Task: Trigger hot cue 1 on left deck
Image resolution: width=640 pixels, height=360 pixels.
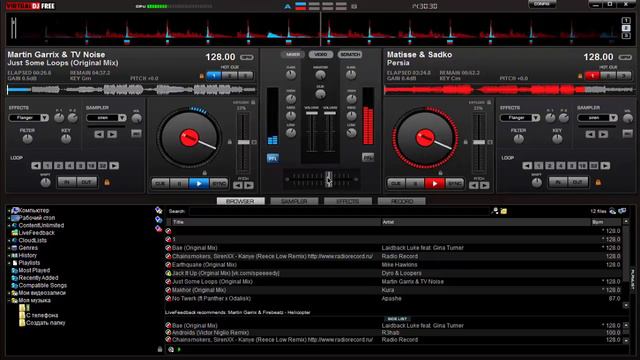Action: [214, 76]
